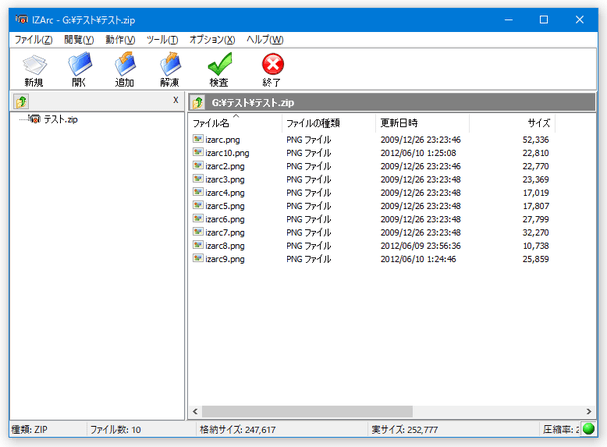Select the file izarc7.png
Screen dimensions: 607x447
pos(225,233)
